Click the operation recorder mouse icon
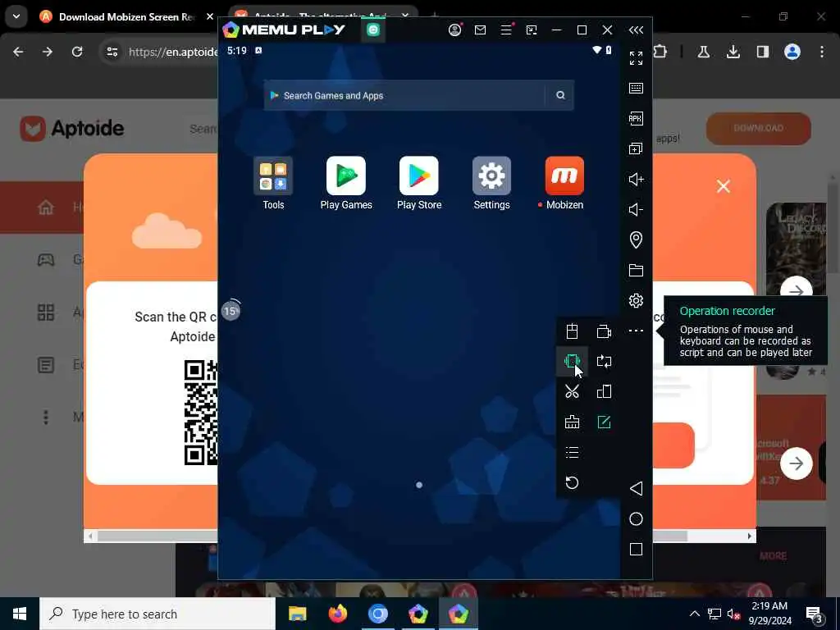The image size is (840, 630). point(572,331)
